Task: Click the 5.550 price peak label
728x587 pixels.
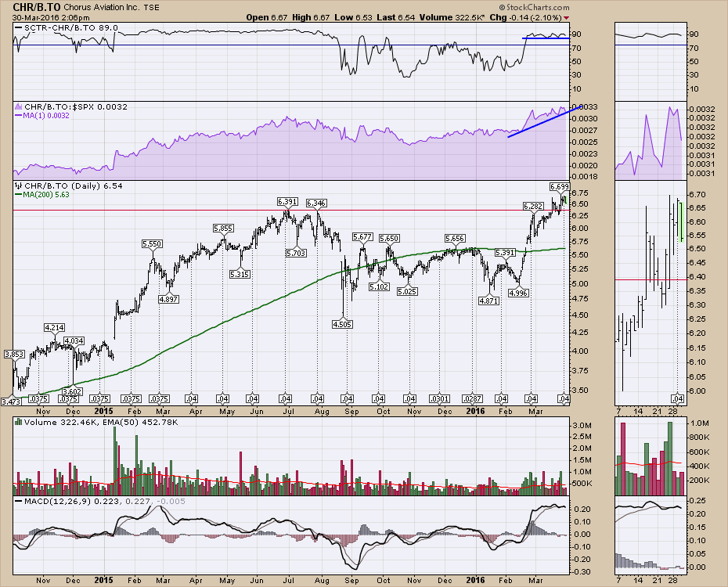Action: (153, 244)
